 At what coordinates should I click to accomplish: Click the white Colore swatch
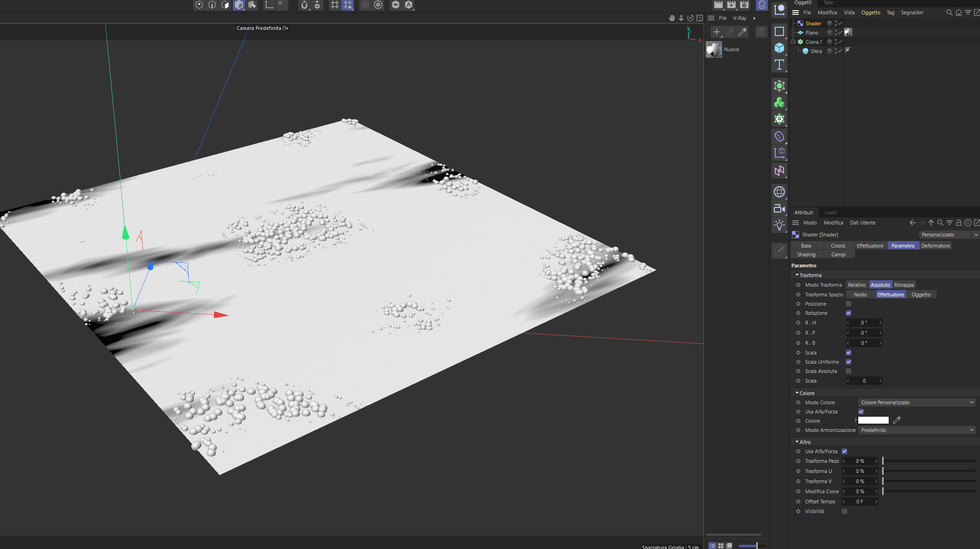click(x=873, y=420)
